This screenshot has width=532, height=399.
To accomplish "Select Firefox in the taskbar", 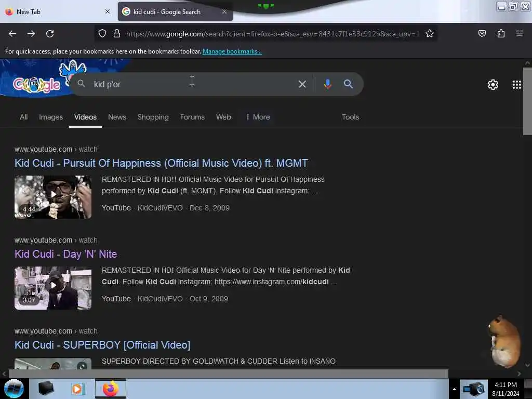I will (x=111, y=389).
